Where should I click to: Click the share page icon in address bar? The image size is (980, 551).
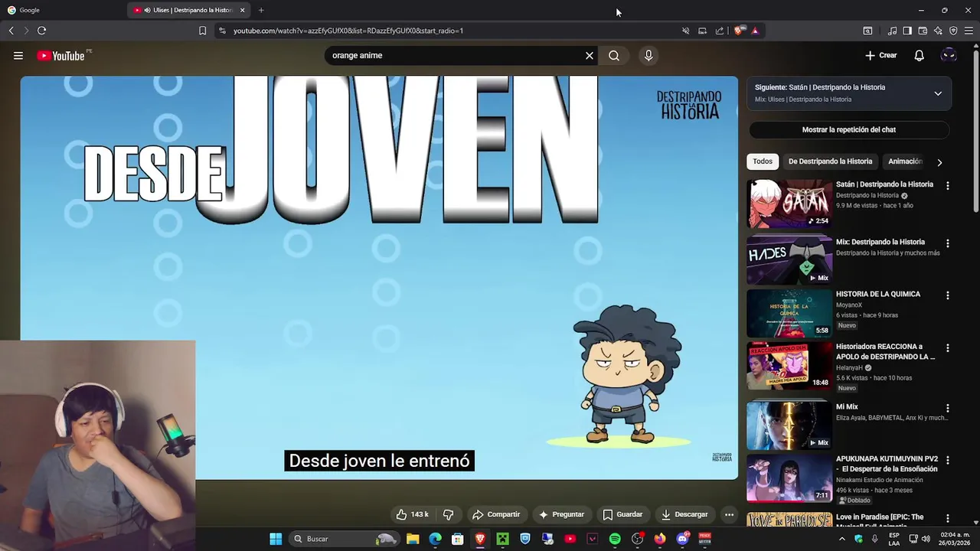click(720, 31)
